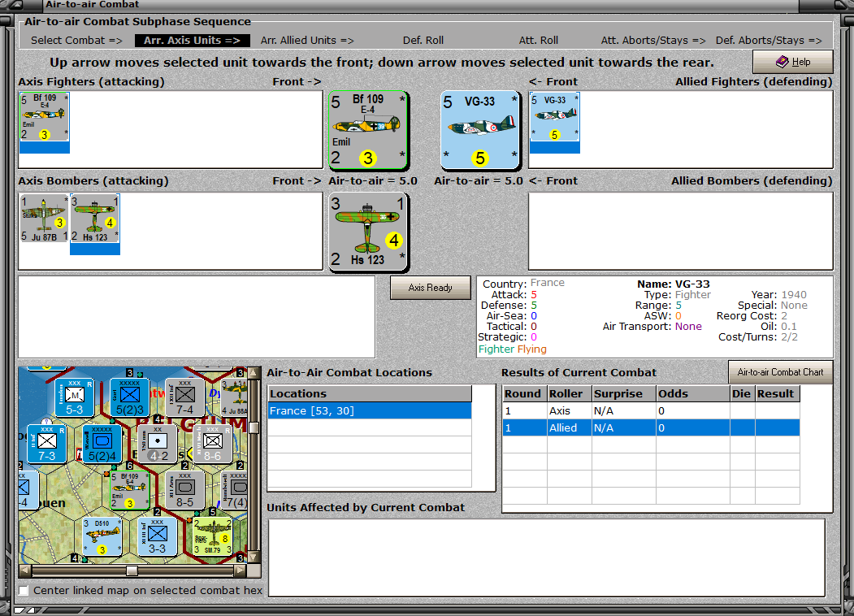Select the large VG-33 front fighter counter

pos(480,131)
